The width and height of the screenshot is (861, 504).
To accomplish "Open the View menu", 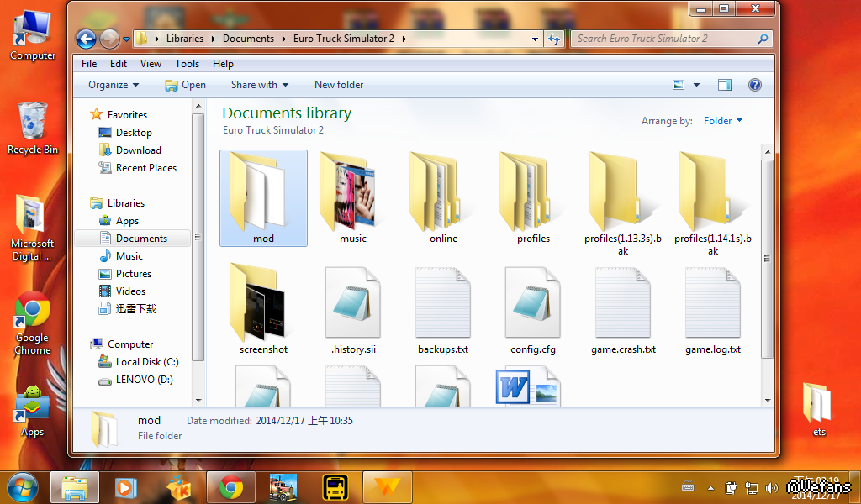I will 151,64.
